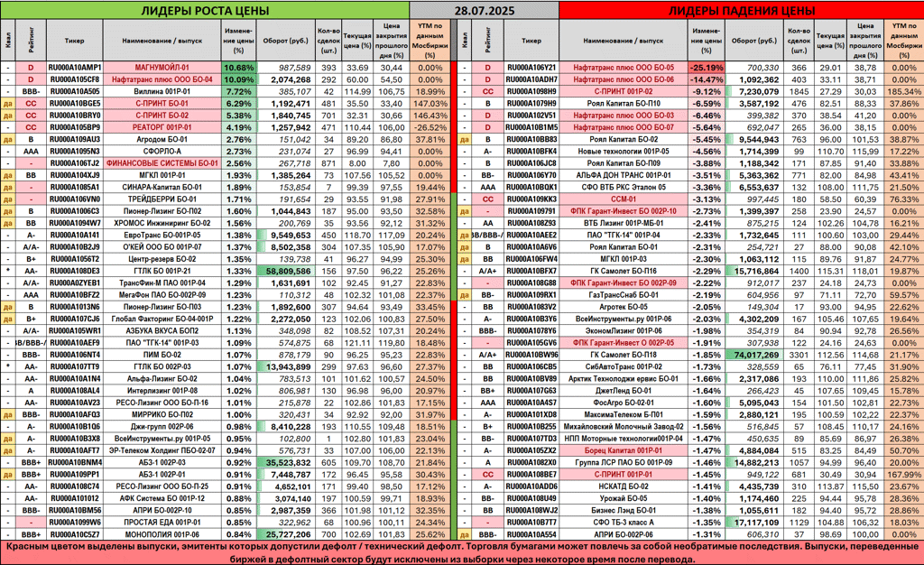The width and height of the screenshot is (924, 565).
Task: Select the ФИНАНСОВЫЕ СИСТЕМЫ БО-01 cell
Action: [x=162, y=162]
